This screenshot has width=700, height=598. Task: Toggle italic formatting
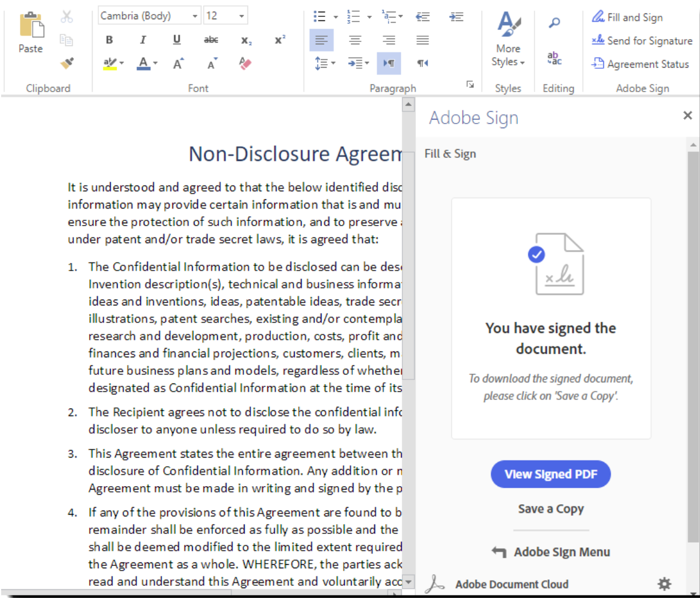coord(143,40)
